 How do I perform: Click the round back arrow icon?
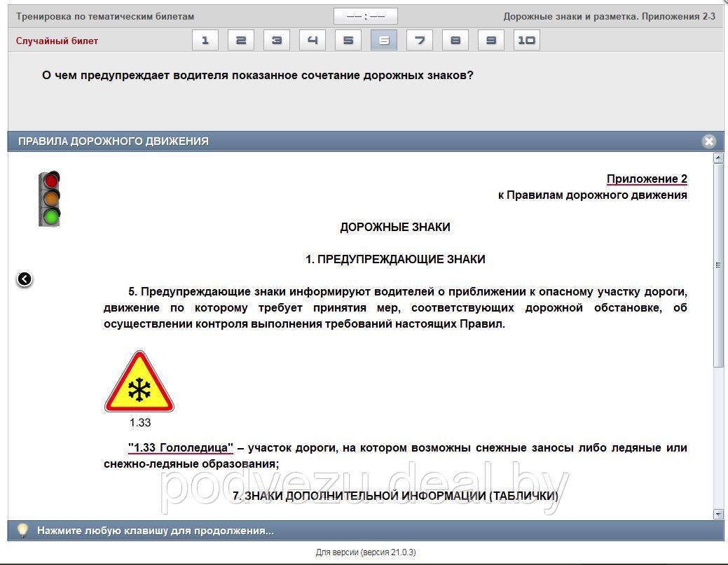pos(25,279)
